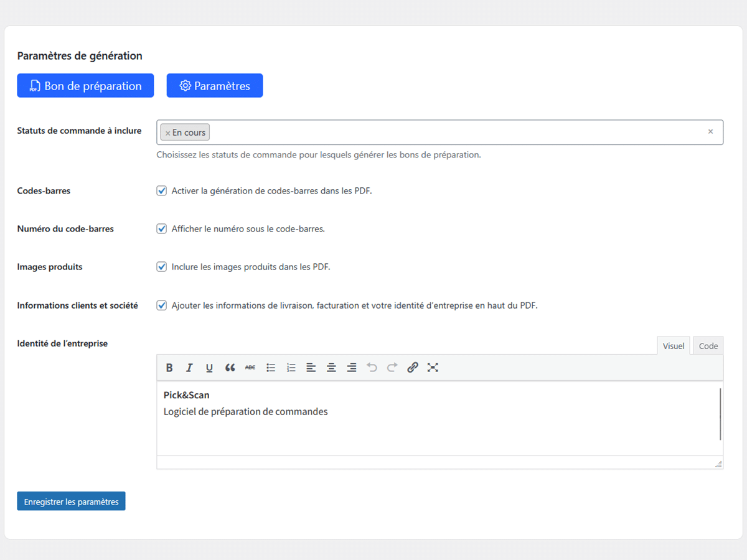747x560 pixels.
Task: Create a bulleted list
Action: point(271,368)
